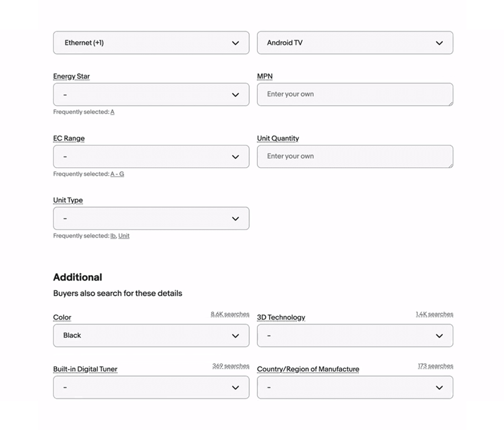Click the 369 searches link for Digital Tuner
504x430 pixels.
pyautogui.click(x=230, y=366)
